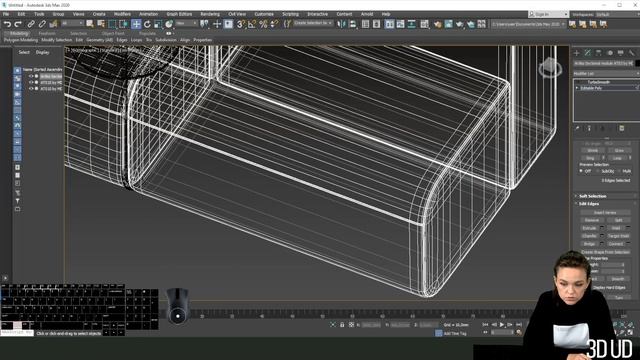Image resolution: width=640 pixels, height=360 pixels.
Task: Toggle visibility eye of third scene object
Action: 31,88
